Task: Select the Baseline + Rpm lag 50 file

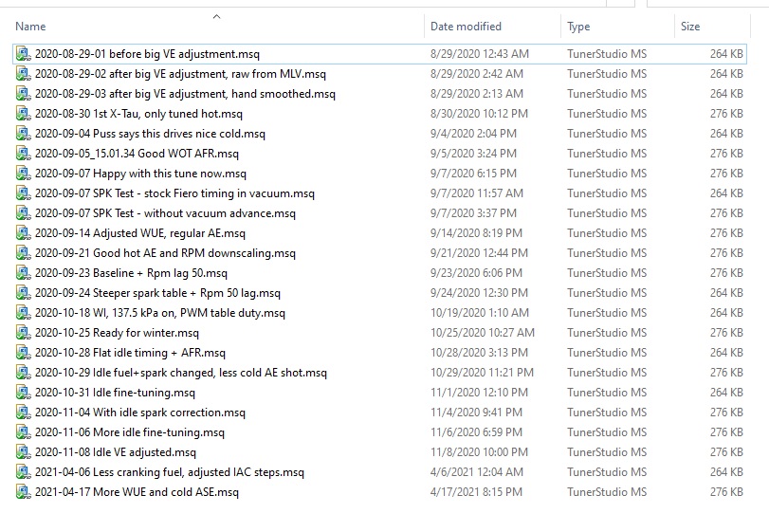Action: click(x=131, y=273)
